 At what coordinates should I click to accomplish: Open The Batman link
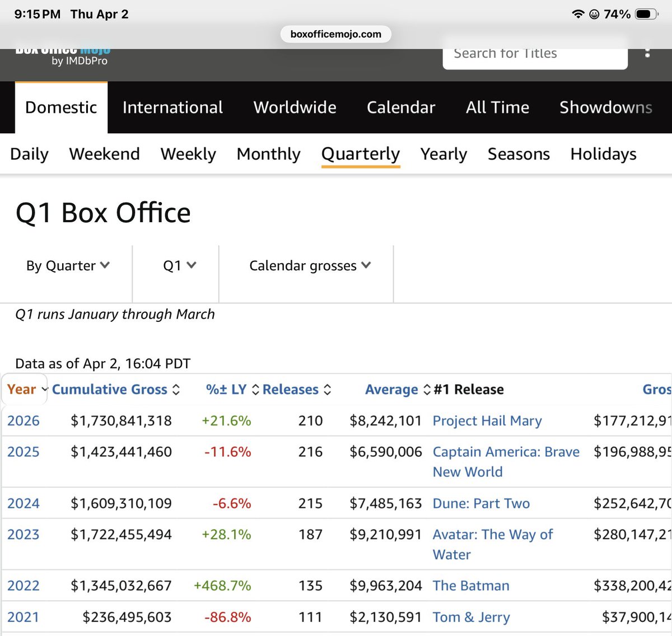coord(471,586)
